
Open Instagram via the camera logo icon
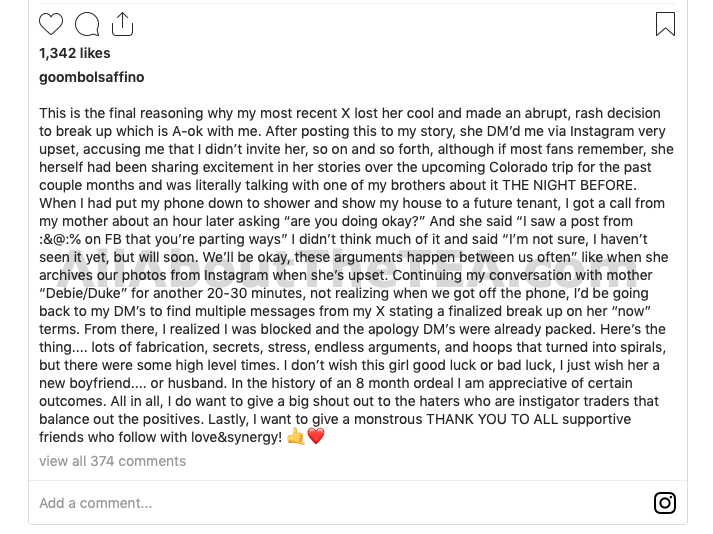point(665,503)
